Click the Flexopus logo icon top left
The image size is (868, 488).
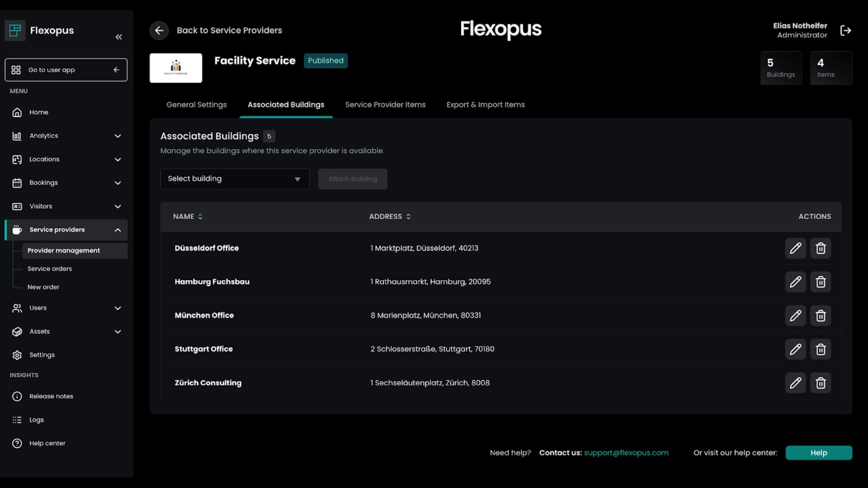coord(15,30)
